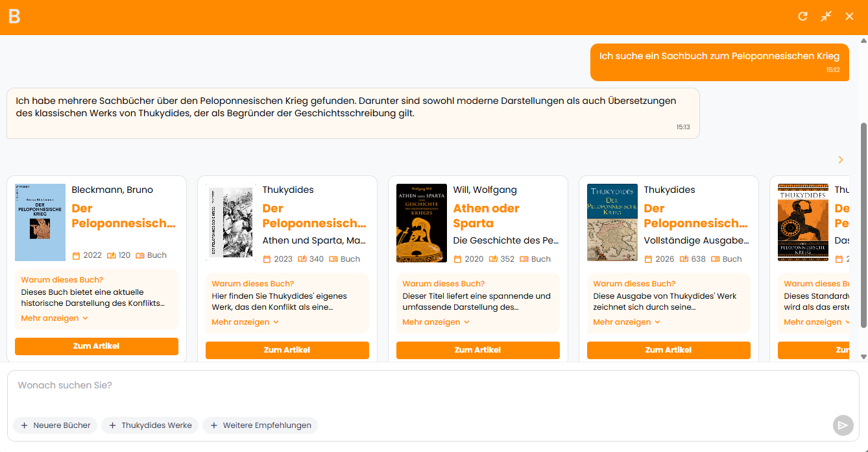Click plus icon on Thukydides Werke chip
The image size is (868, 452).
112,425
